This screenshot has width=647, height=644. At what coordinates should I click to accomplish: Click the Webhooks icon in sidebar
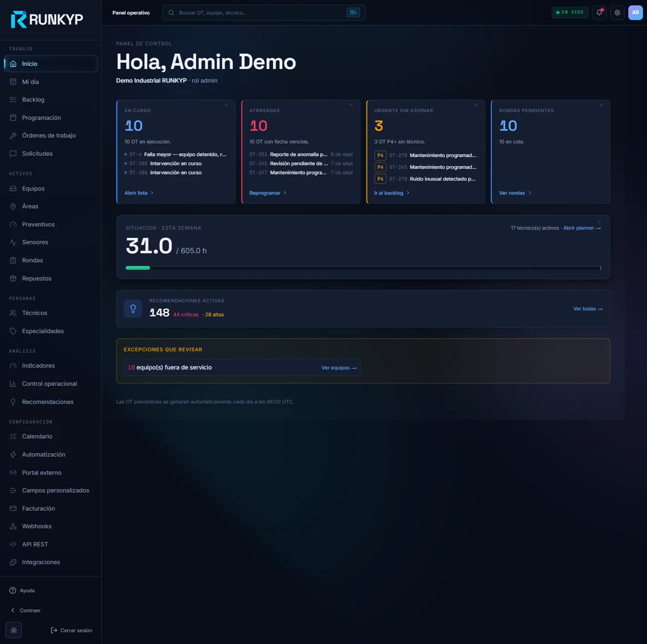pyautogui.click(x=13, y=526)
